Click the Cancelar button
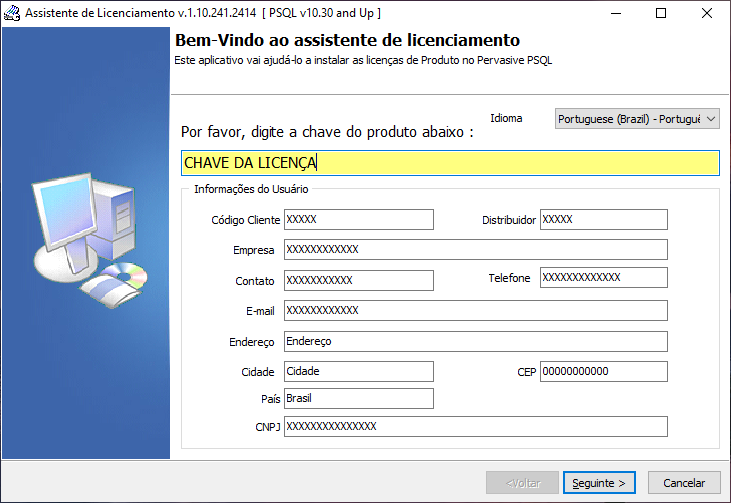 pyautogui.click(x=684, y=482)
